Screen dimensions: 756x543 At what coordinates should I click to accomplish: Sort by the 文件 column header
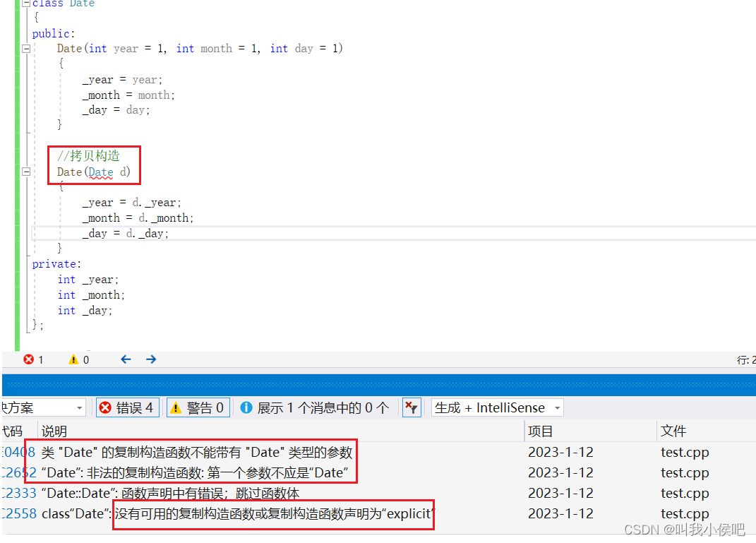(673, 431)
